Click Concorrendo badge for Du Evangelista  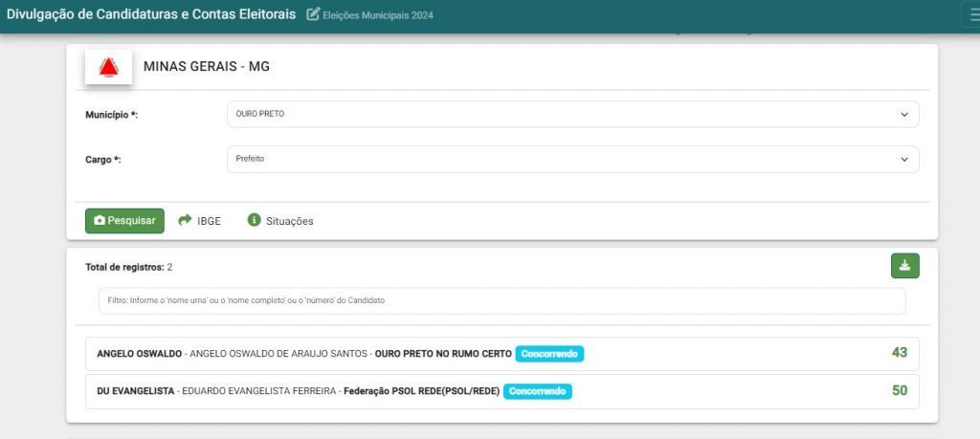(x=538, y=391)
